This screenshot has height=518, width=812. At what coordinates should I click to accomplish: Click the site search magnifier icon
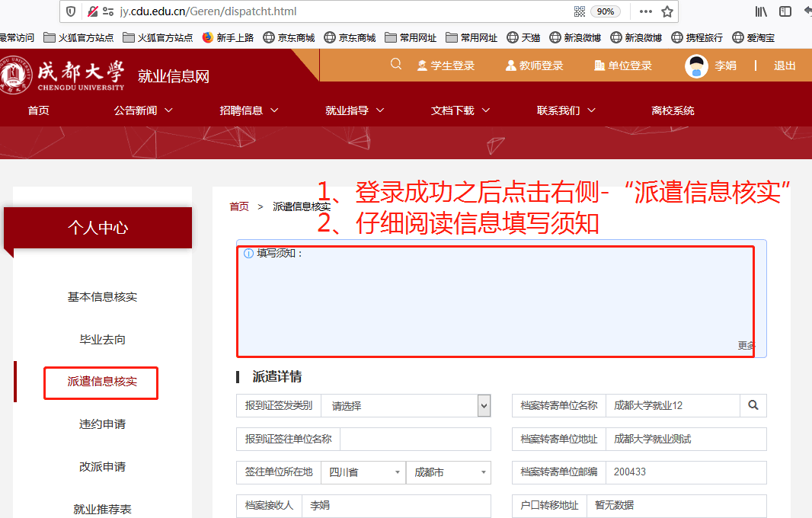[x=396, y=64]
